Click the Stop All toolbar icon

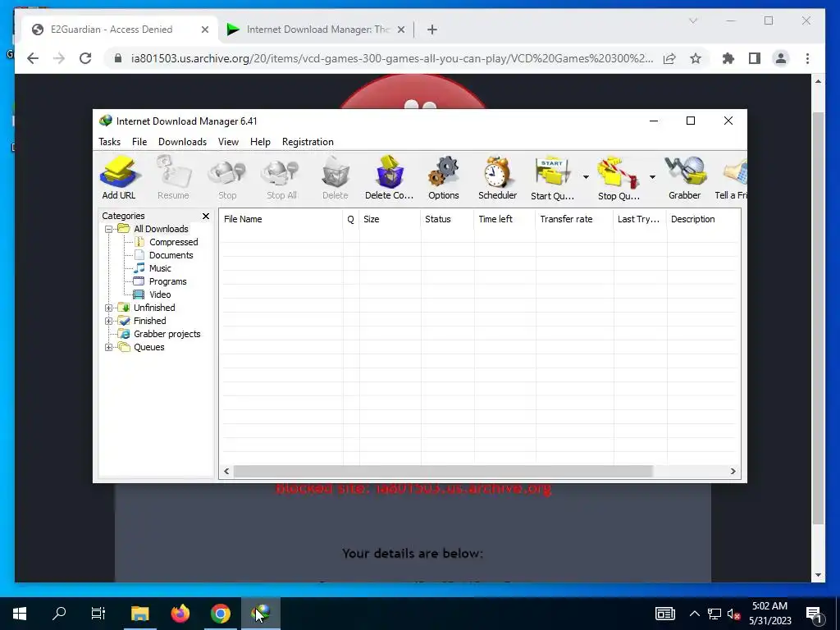282,178
